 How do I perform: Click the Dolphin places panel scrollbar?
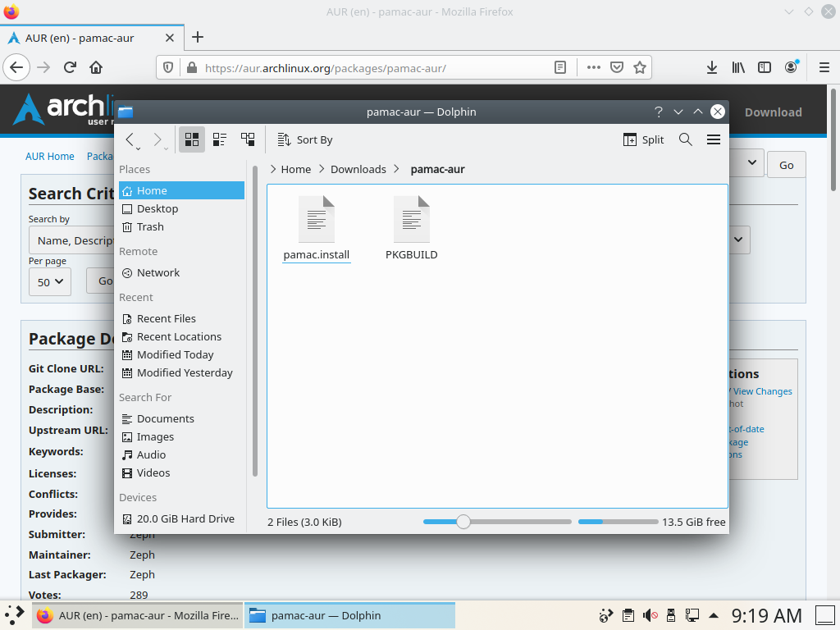(255, 322)
